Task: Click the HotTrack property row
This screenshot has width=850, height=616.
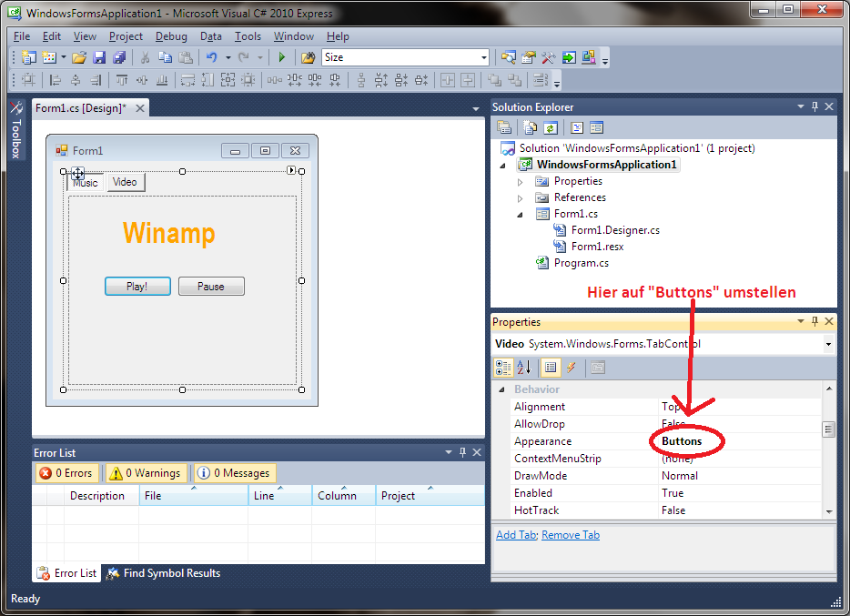Action: pyautogui.click(x=667, y=510)
